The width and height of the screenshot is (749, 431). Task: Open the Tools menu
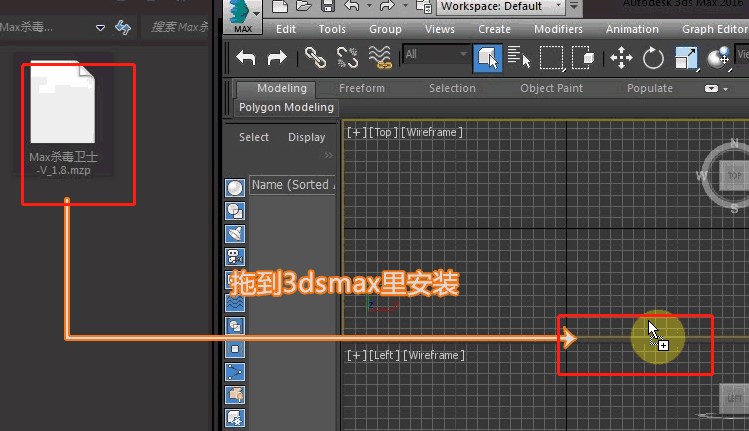point(332,29)
